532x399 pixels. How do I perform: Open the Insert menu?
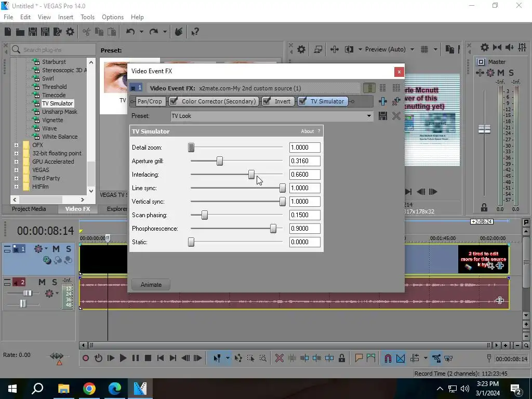pos(65,17)
